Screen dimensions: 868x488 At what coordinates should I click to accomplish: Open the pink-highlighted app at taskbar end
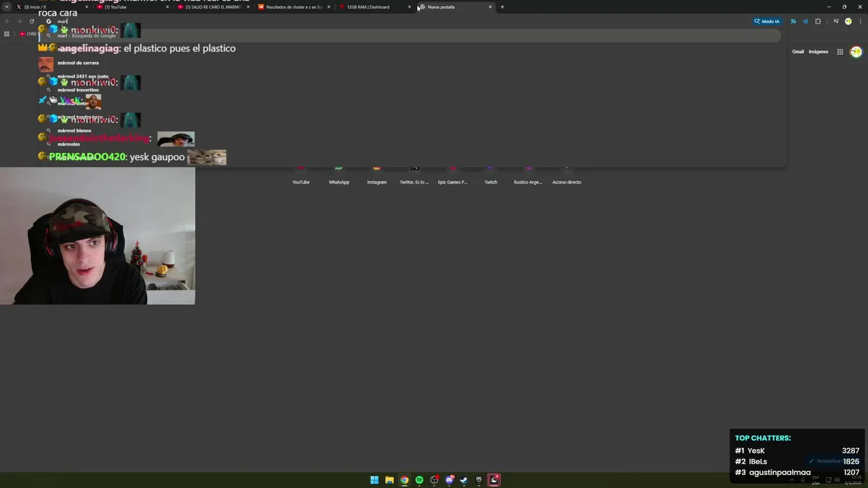pos(494,480)
